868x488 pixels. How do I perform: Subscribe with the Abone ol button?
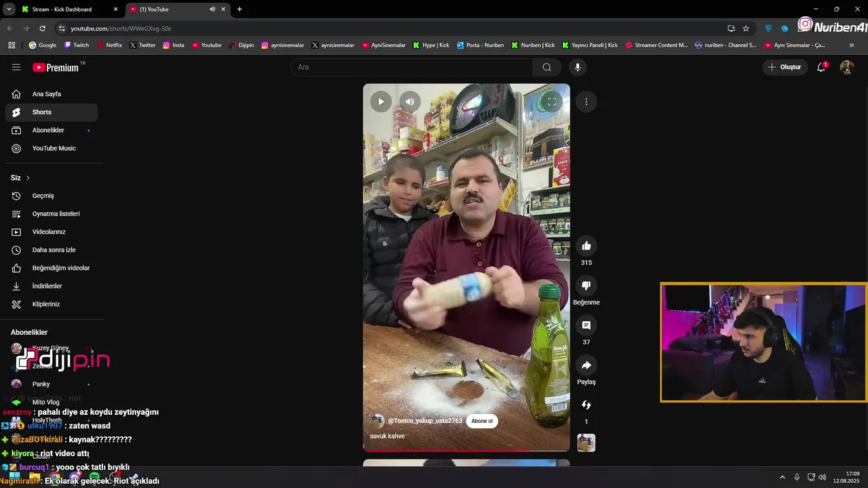(482, 421)
